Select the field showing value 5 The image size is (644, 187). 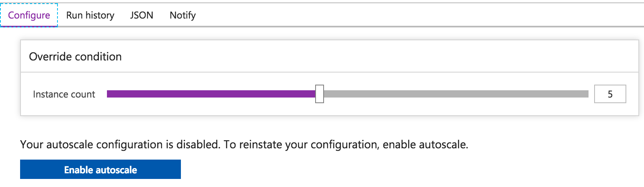tap(610, 94)
